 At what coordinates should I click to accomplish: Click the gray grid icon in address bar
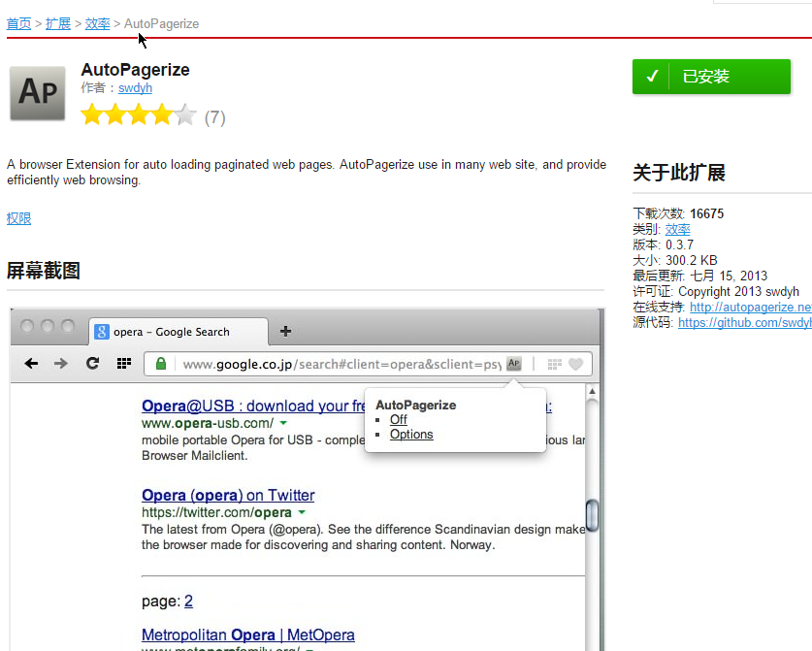[555, 364]
